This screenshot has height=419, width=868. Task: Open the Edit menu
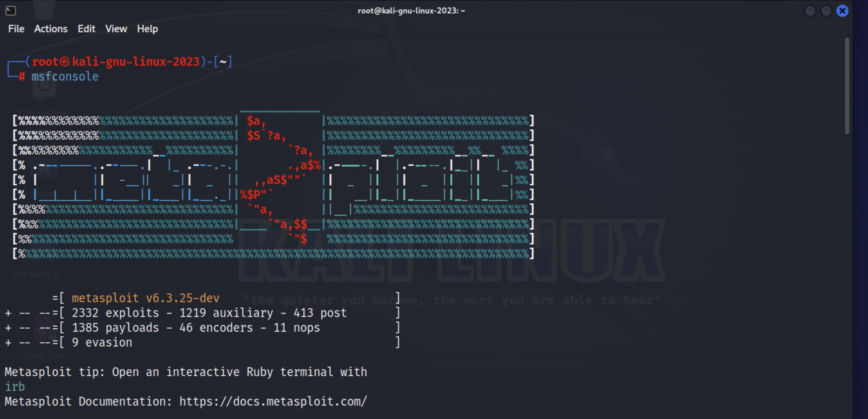pos(87,29)
